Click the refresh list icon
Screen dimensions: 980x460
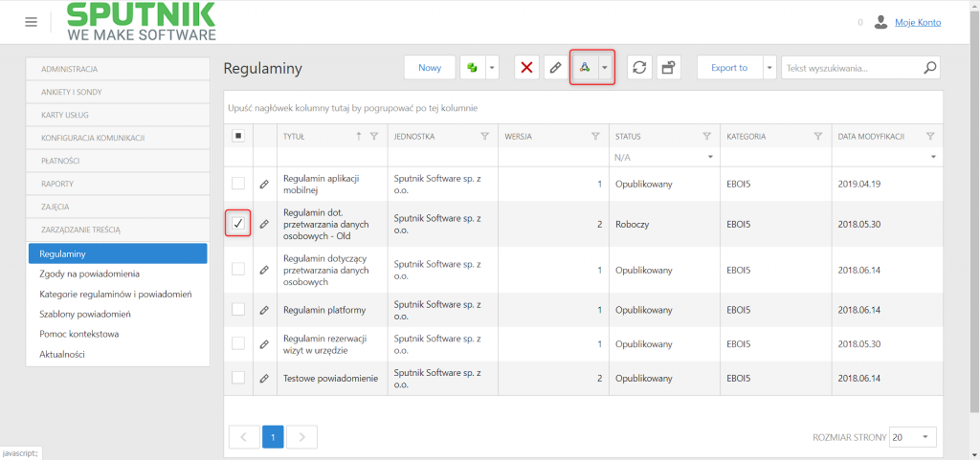coord(638,68)
